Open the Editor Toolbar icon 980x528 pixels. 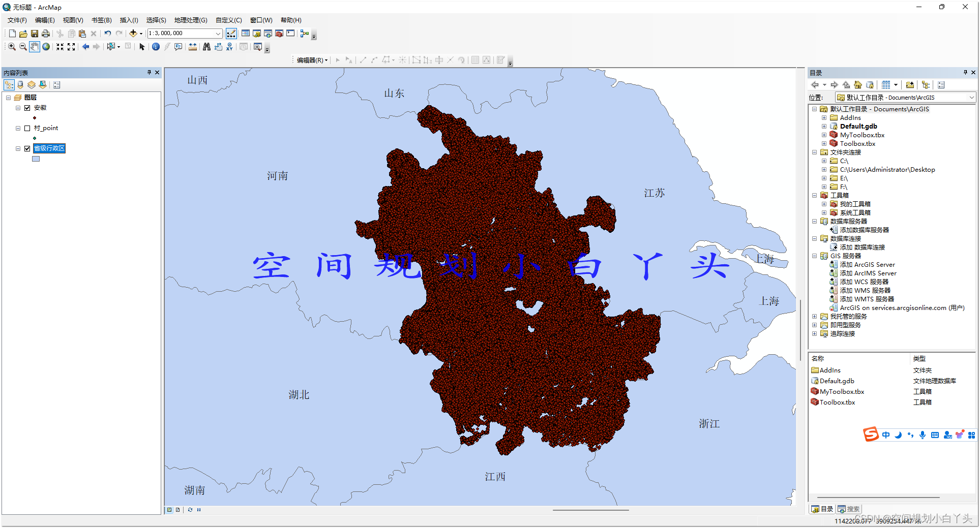pos(231,34)
